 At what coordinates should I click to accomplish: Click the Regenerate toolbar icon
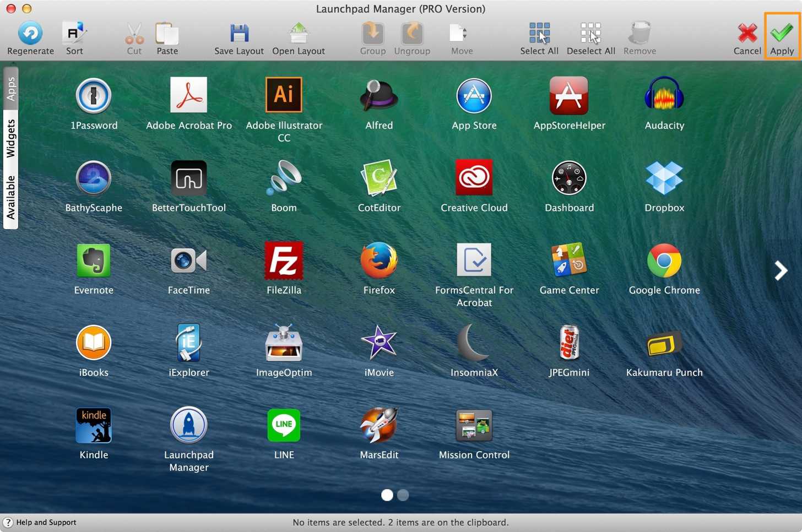pos(30,34)
